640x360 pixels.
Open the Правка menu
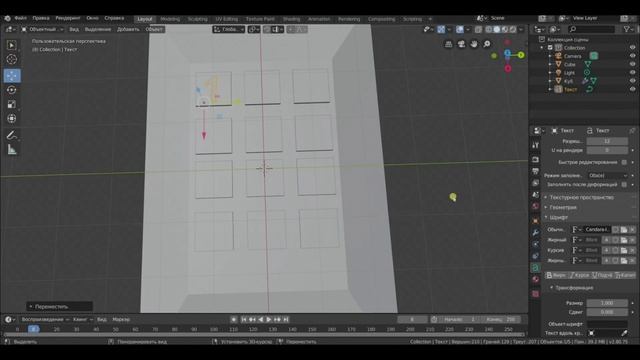41,18
